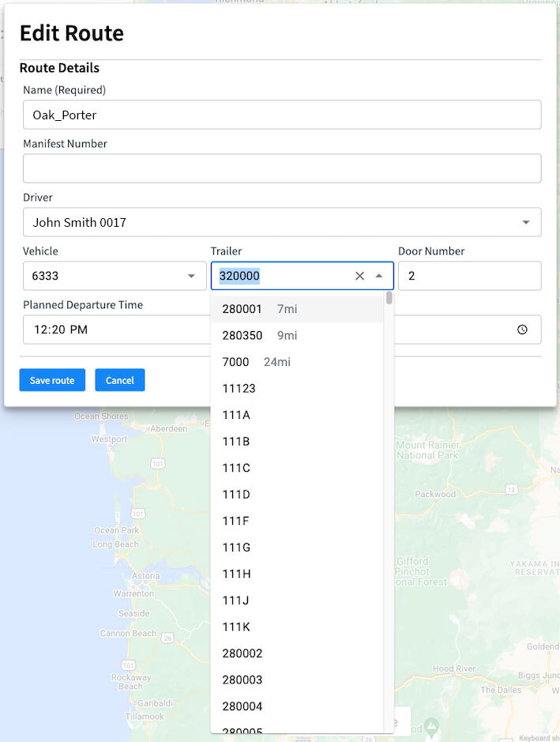Click the trailer list scrollbar thumb
Viewport: 560px width, 742px height.
389,298
